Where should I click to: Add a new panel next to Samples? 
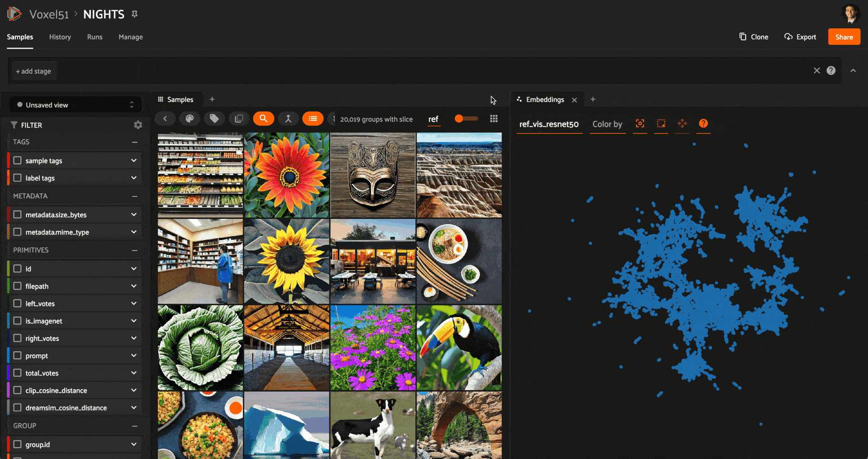coord(212,99)
